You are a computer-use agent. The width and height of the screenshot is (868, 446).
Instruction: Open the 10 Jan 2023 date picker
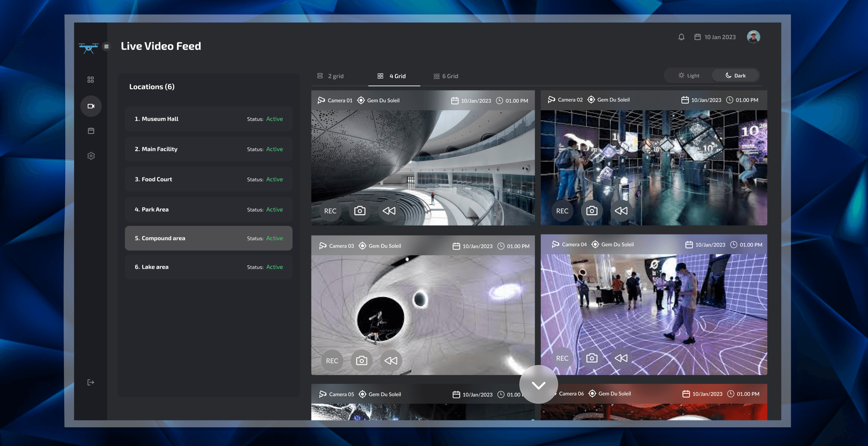(715, 37)
